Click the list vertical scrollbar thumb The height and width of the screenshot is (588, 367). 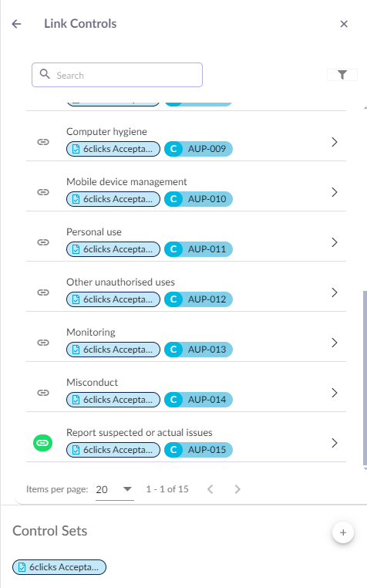click(365, 378)
